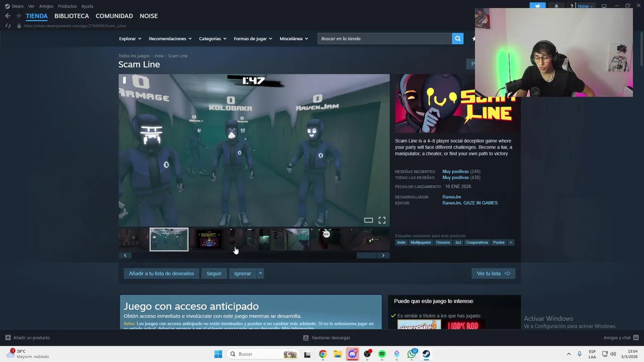Open taskbar Task View icon

tap(307, 354)
